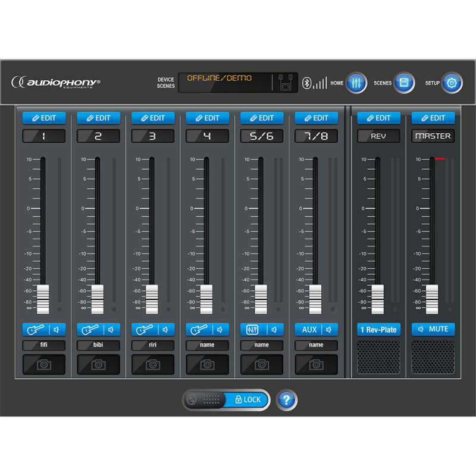Click the MASTER fader handle
This screenshot has width=476, height=476.
pyautogui.click(x=432, y=299)
